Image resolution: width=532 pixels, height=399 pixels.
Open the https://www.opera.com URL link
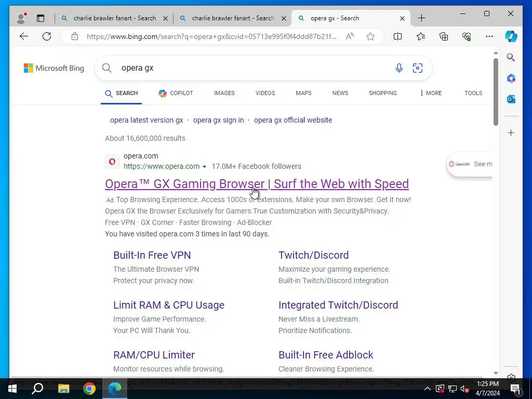coord(162,167)
